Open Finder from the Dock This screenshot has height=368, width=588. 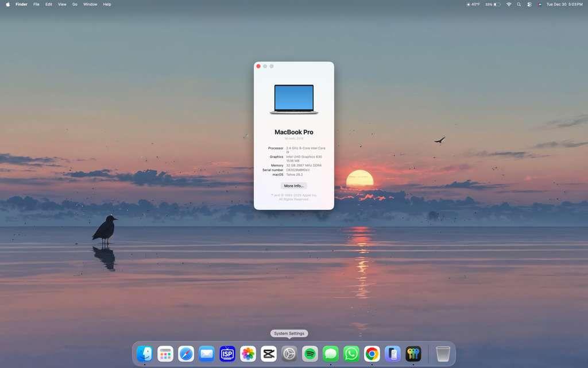tap(145, 354)
